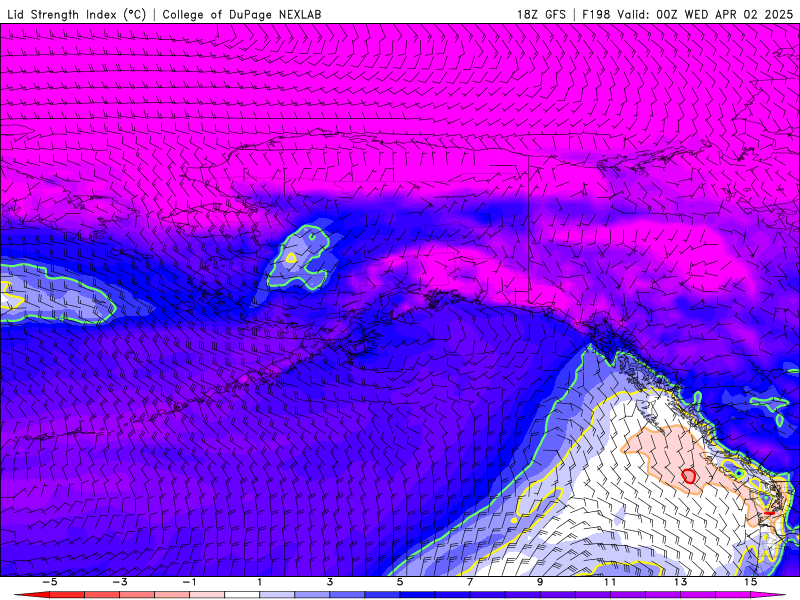Viewport: 800px width, 600px height.
Task: Select the white colorbar swatch between 0 and 1
Action: 242,595
